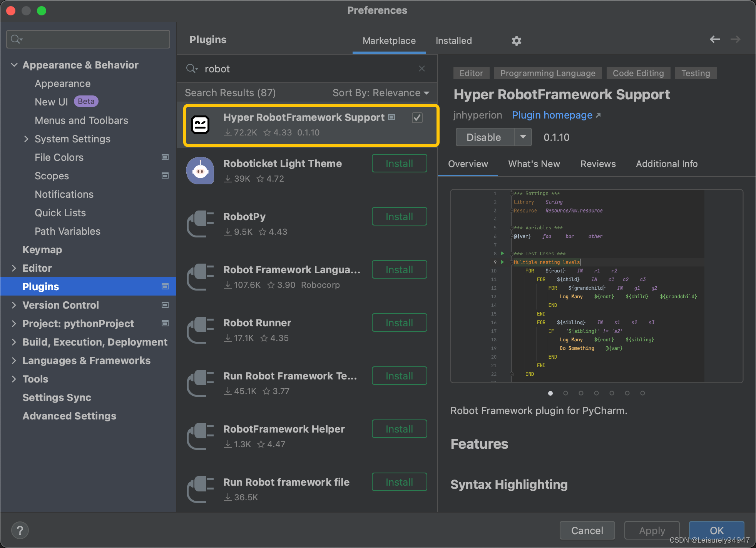756x548 pixels.
Task: Open Sort By: Relevance dropdown
Action: [381, 93]
